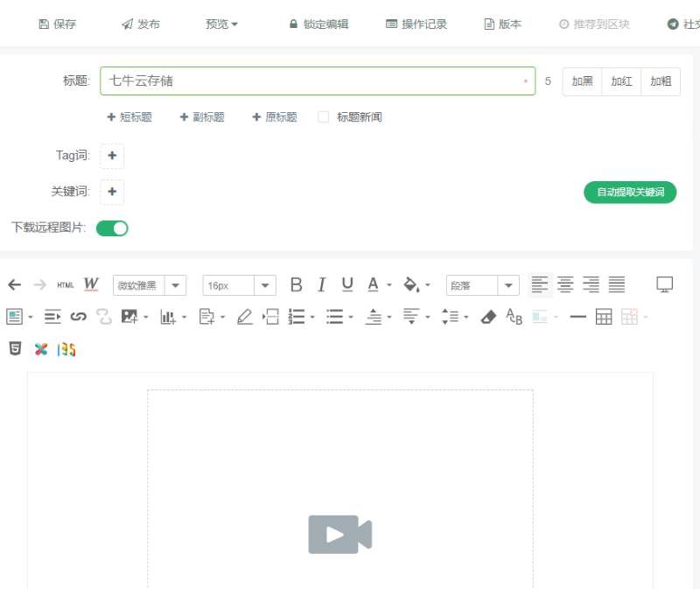Check the 标题新闻 checkbox
Image resolution: width=700 pixels, height=589 pixels.
[322, 116]
